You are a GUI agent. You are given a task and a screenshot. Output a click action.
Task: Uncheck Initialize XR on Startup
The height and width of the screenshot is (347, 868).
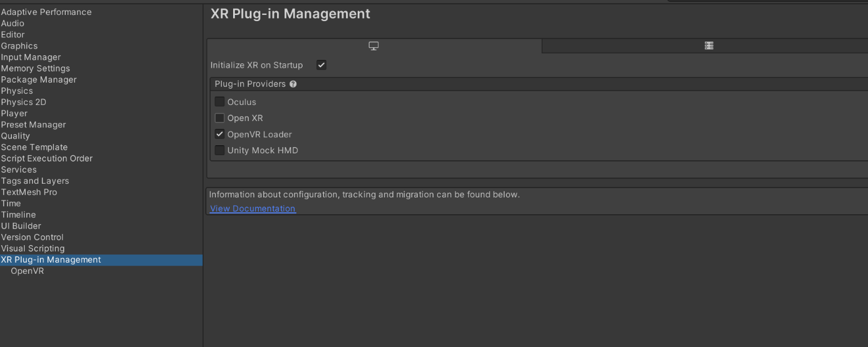point(321,65)
